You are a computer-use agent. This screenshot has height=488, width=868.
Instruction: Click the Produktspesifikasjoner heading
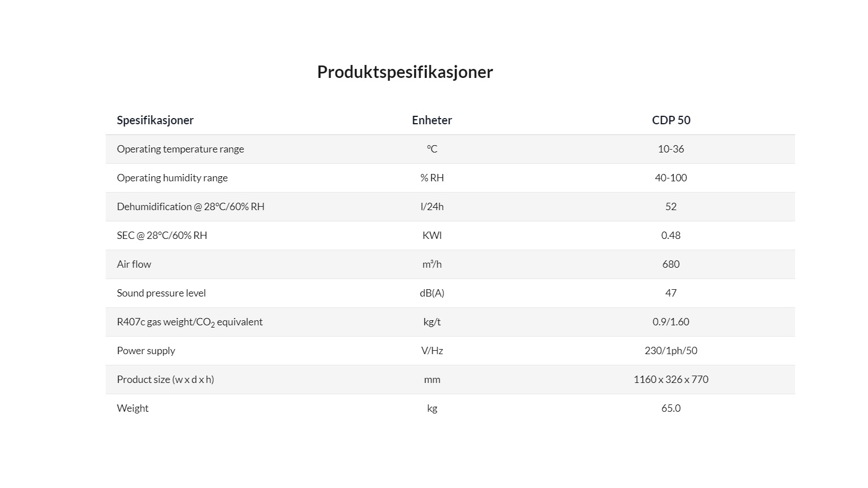pyautogui.click(x=405, y=72)
